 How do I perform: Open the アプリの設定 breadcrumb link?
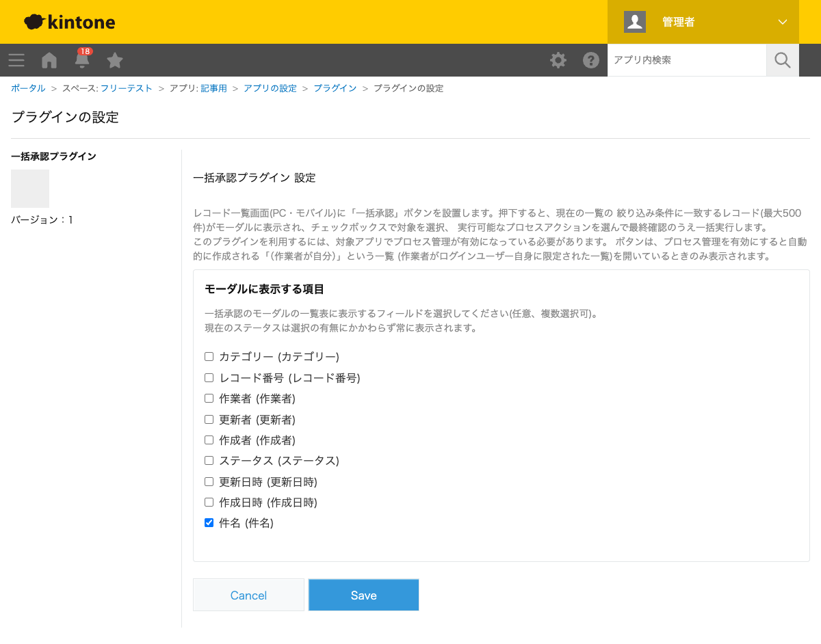[x=270, y=88]
